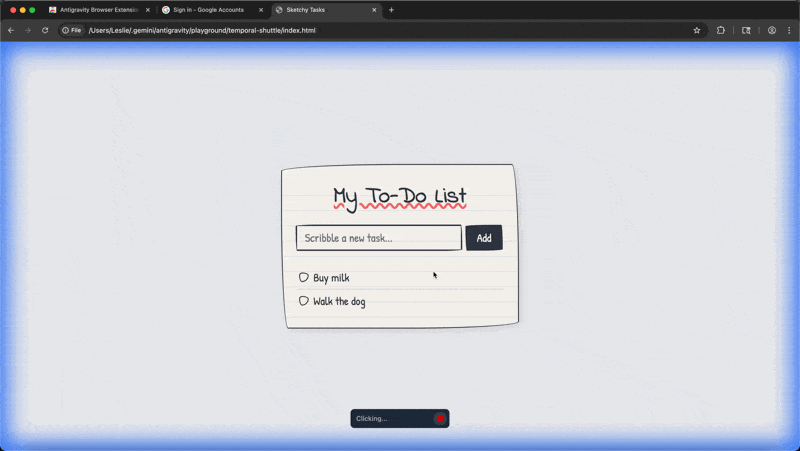Go forward to the next page

coord(28,30)
